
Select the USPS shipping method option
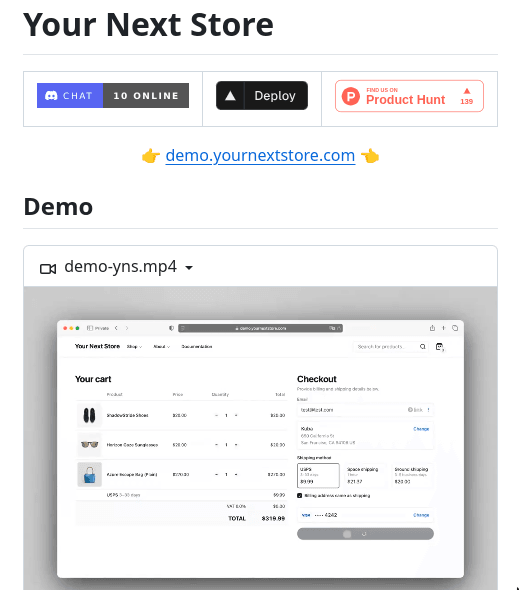pos(318,475)
